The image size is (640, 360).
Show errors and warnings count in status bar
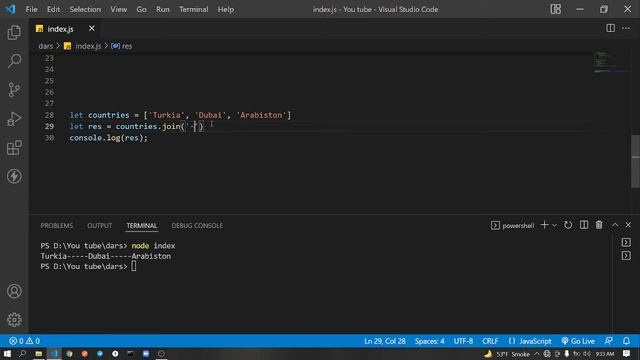[24, 341]
